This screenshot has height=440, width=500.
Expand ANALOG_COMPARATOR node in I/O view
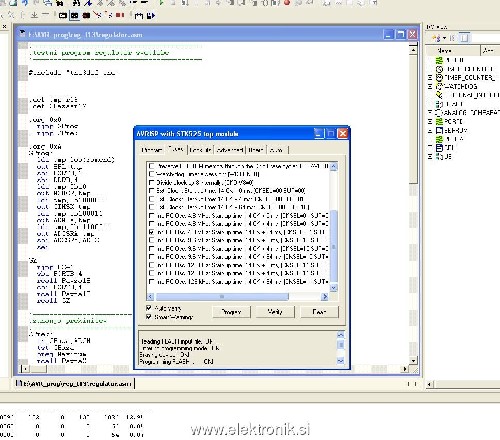(x=430, y=113)
